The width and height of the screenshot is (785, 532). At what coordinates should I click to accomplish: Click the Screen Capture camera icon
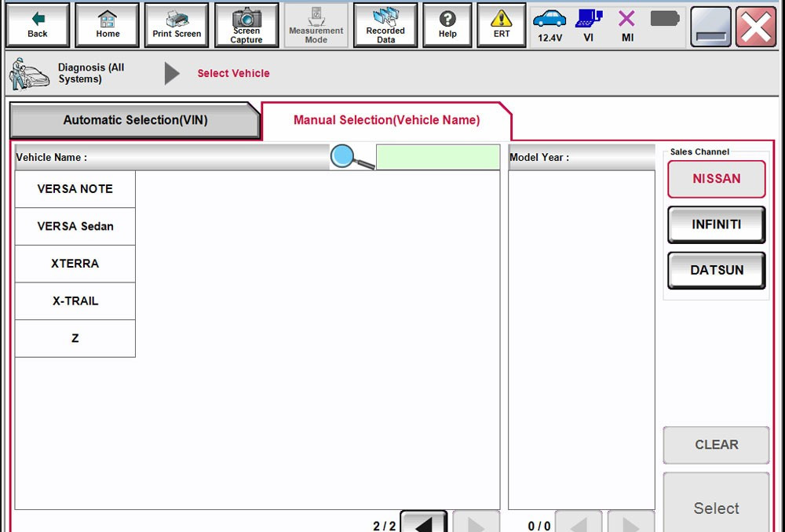tap(246, 24)
